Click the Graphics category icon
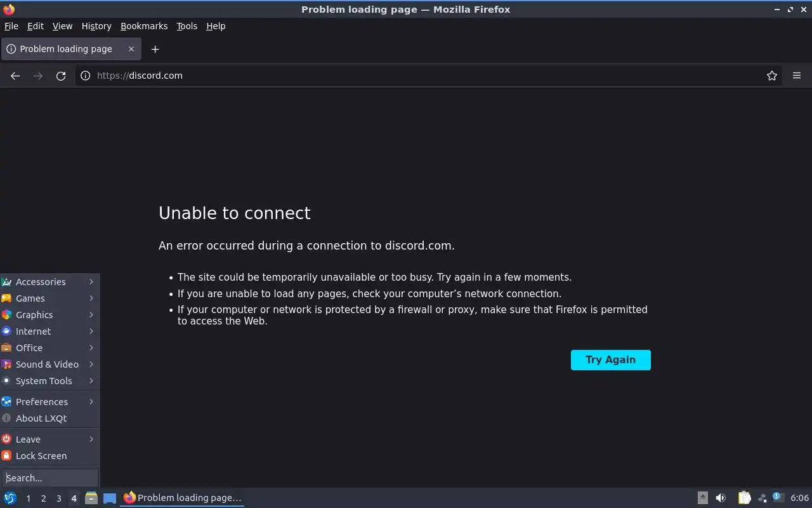This screenshot has height=508, width=812. coord(6,315)
